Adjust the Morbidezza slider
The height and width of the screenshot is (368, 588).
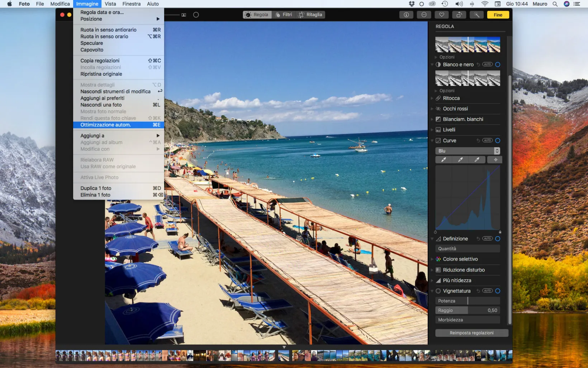[468, 320]
